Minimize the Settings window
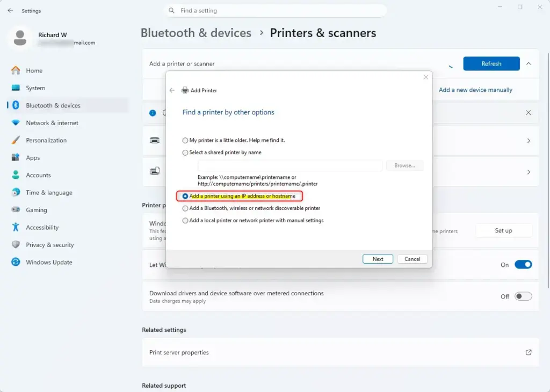 click(500, 7)
